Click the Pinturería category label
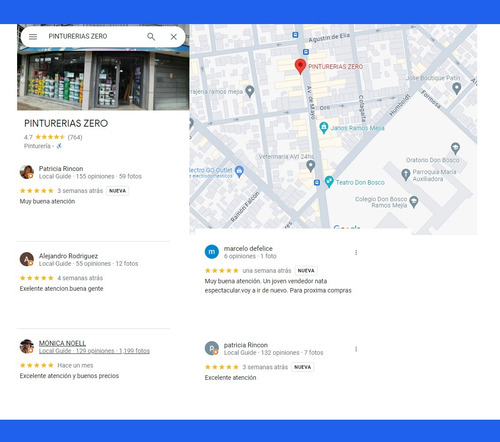The width and height of the screenshot is (500, 442). click(37, 146)
